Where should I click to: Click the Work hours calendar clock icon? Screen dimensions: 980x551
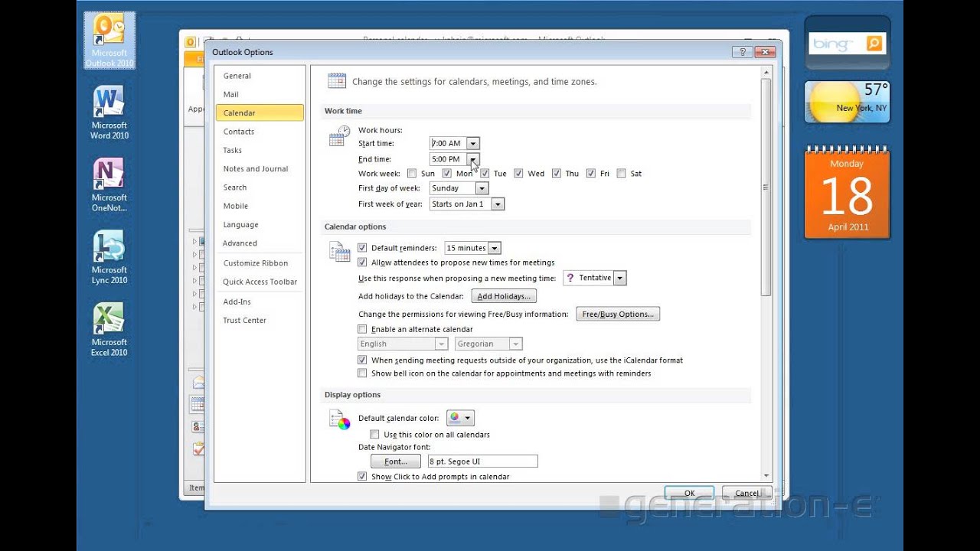(339, 136)
